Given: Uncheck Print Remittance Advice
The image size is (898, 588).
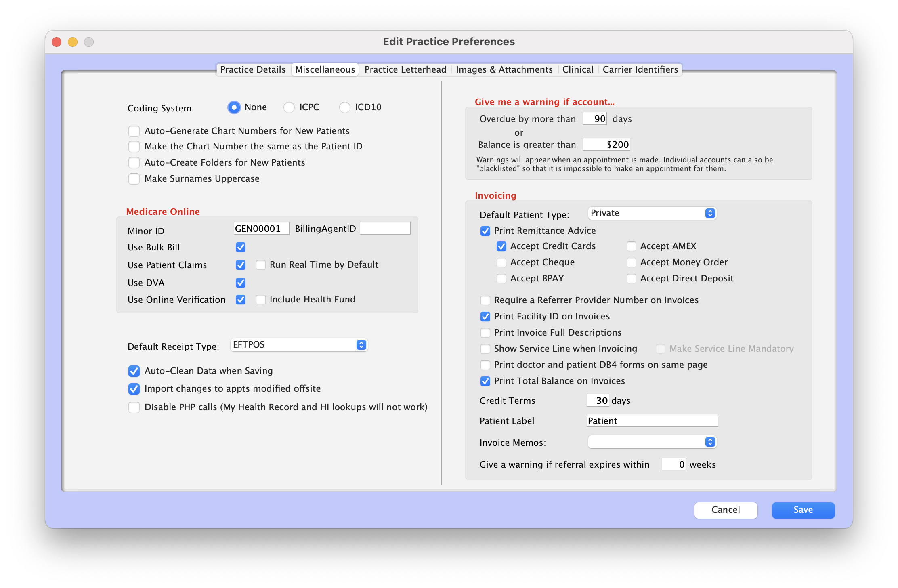Looking at the screenshot, I should click(485, 231).
